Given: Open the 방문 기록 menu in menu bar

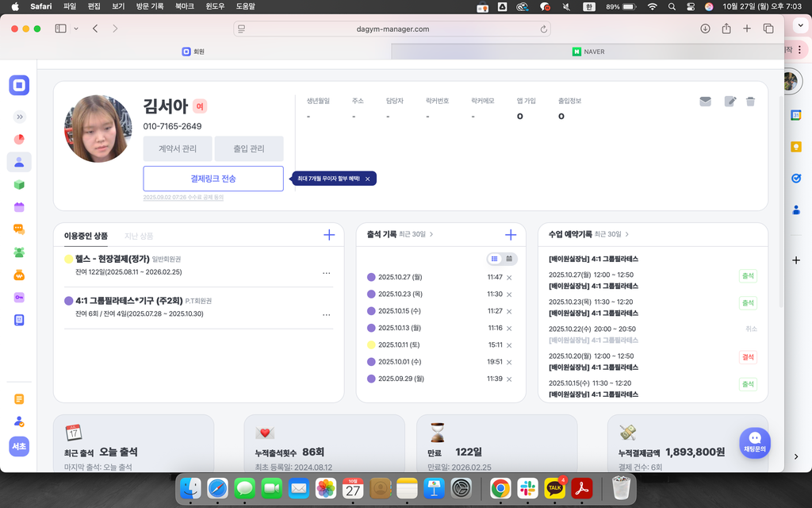Looking at the screenshot, I should (x=151, y=6).
